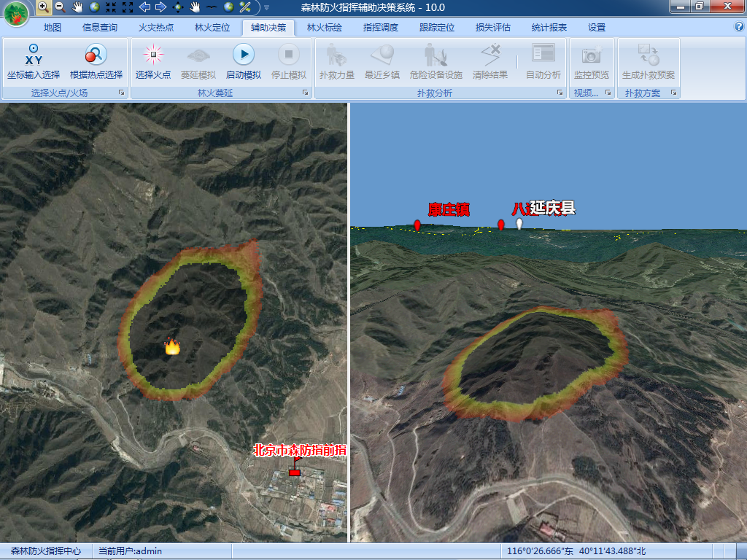Expand 扑救分析 group dialog launcher
The image size is (747, 560).
[x=560, y=93]
